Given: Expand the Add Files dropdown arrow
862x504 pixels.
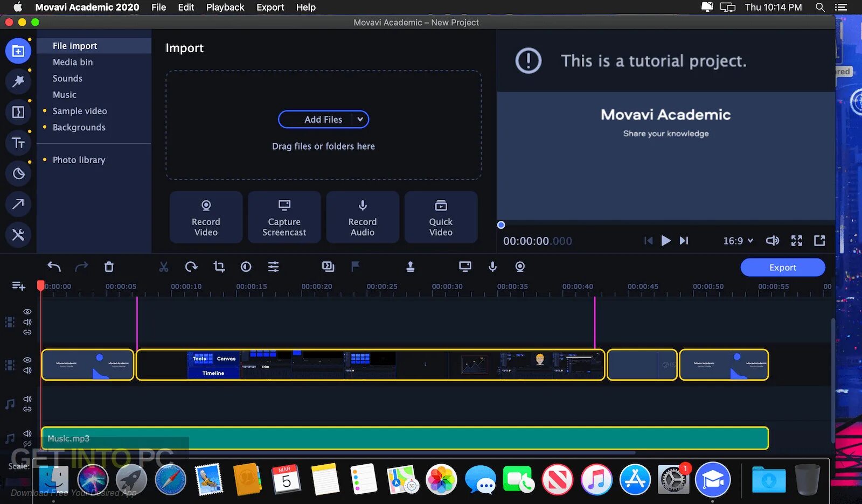Looking at the screenshot, I should pyautogui.click(x=360, y=120).
